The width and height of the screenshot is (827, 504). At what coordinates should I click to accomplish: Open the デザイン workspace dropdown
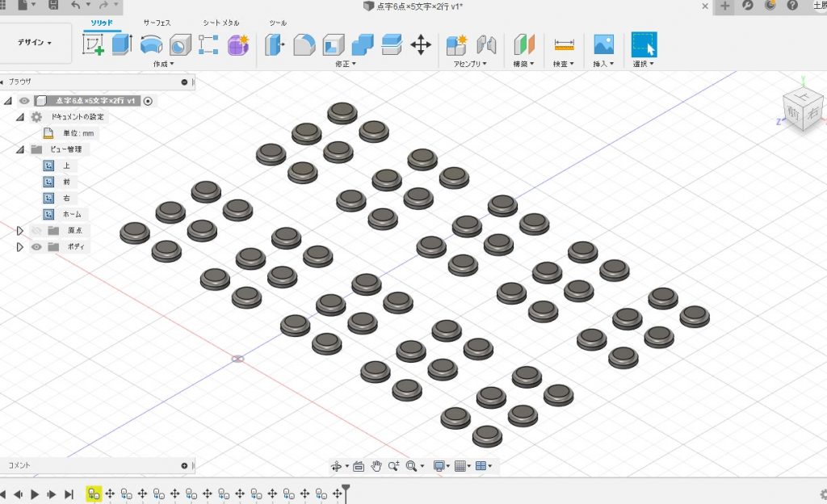click(35, 43)
